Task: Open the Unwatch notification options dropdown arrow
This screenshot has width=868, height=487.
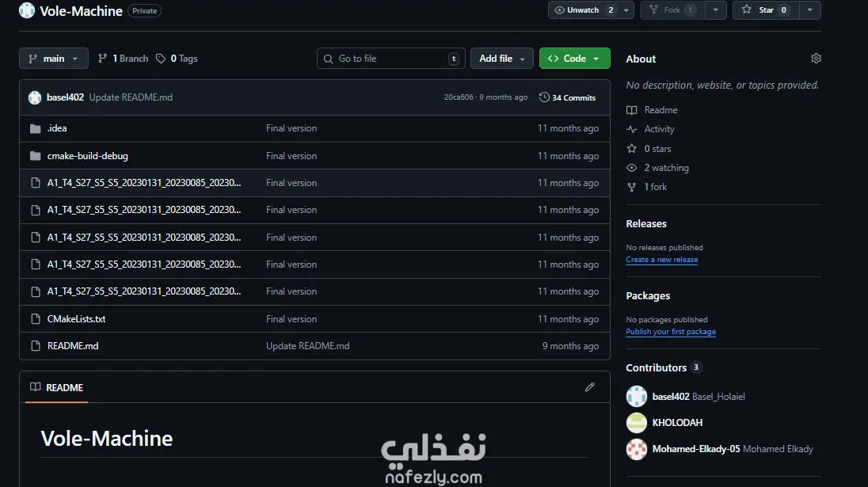Action: click(x=626, y=10)
